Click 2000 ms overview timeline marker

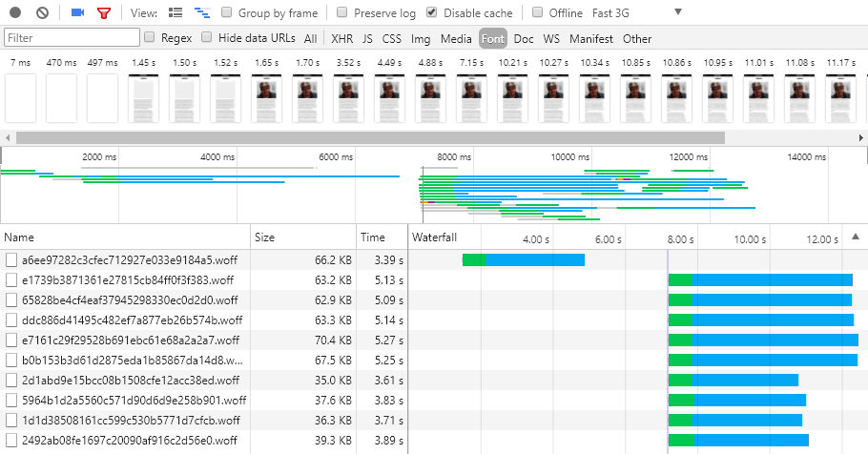click(99, 156)
